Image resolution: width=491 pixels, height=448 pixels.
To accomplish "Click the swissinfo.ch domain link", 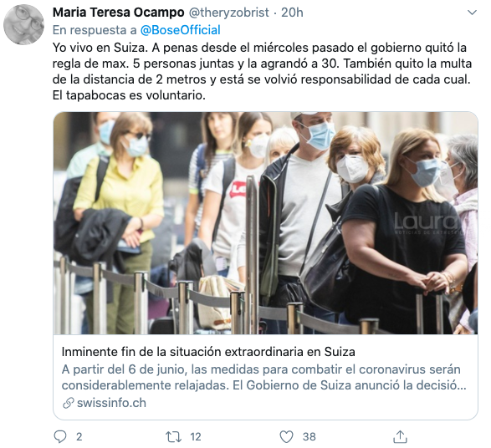I will (x=111, y=403).
